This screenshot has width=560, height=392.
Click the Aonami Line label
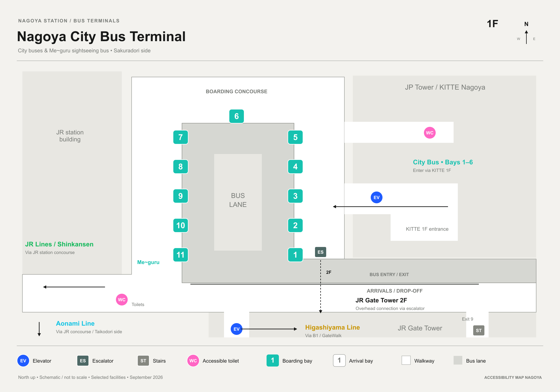75,323
